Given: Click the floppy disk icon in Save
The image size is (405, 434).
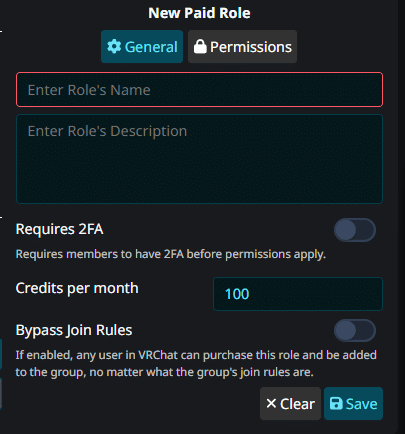Looking at the screenshot, I should click(336, 403).
